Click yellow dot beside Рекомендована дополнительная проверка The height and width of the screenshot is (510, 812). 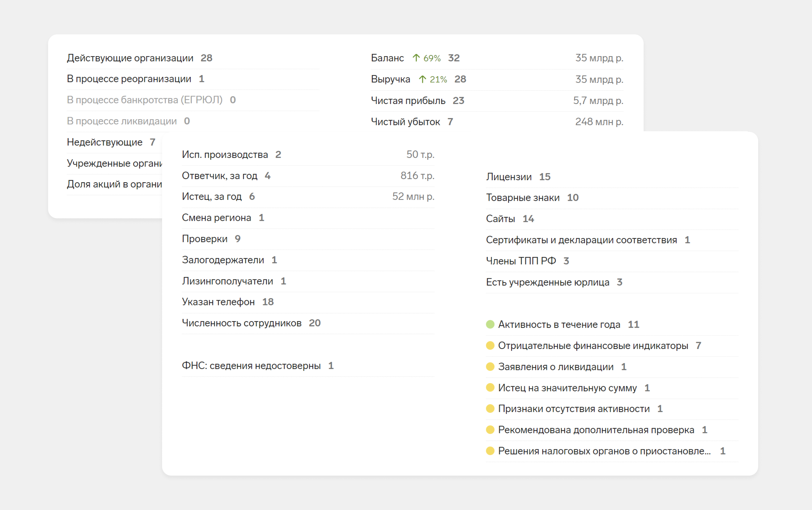tap(490, 430)
